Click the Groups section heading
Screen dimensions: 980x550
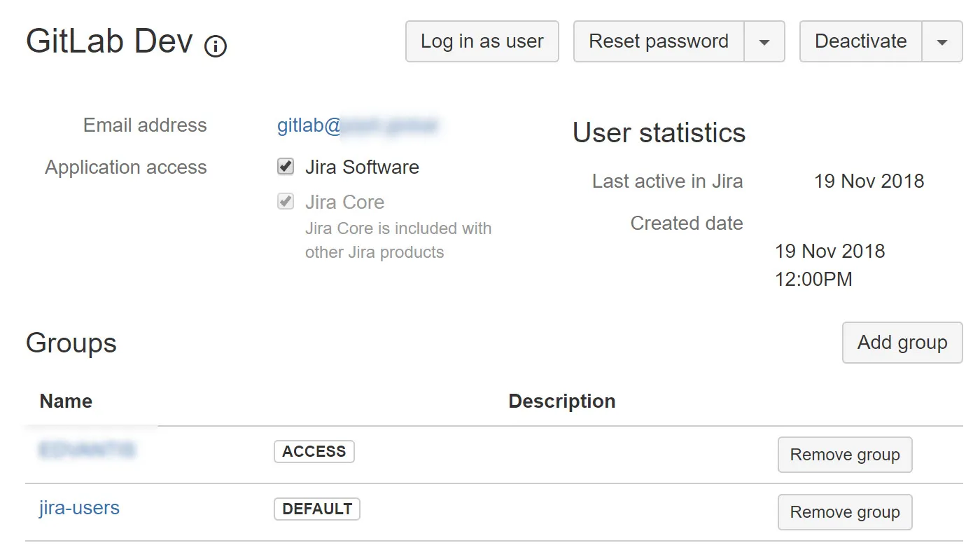[x=71, y=343]
